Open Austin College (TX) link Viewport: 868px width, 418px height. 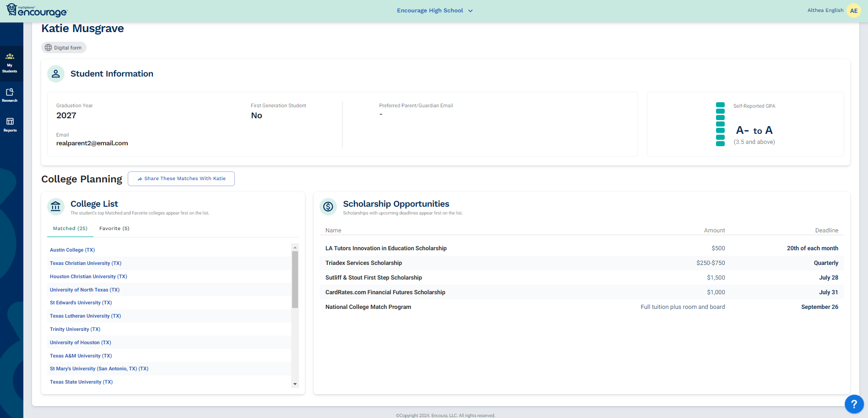pyautogui.click(x=72, y=250)
